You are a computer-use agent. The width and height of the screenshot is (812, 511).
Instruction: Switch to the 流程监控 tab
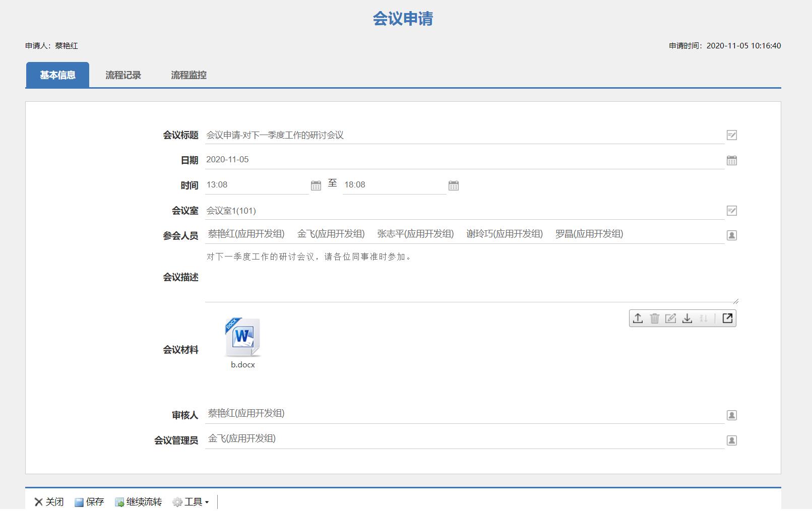pos(189,75)
